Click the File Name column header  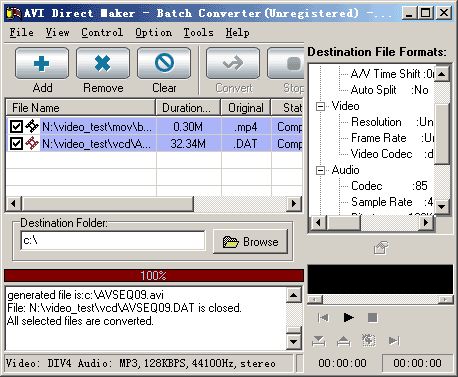[81, 108]
